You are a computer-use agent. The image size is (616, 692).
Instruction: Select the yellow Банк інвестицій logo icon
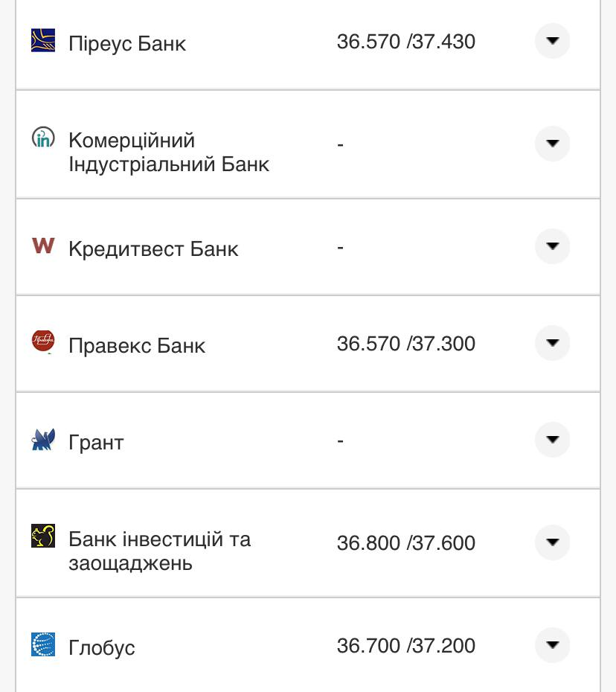click(44, 537)
